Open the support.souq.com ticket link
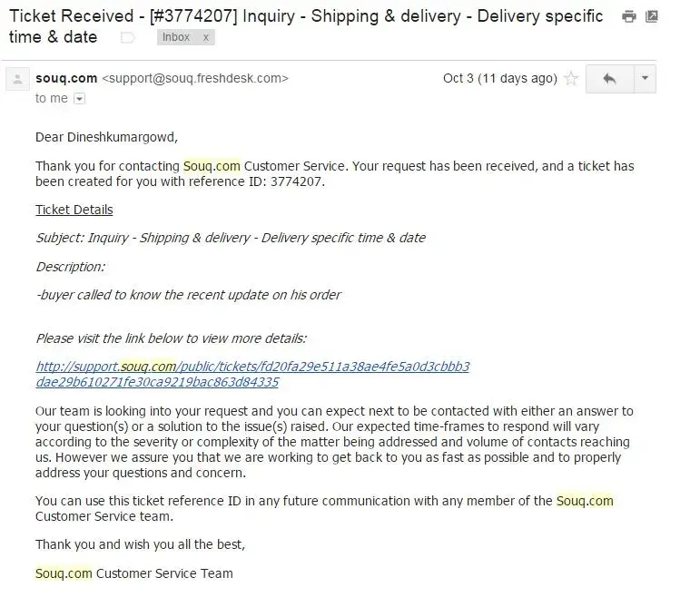 252,367
